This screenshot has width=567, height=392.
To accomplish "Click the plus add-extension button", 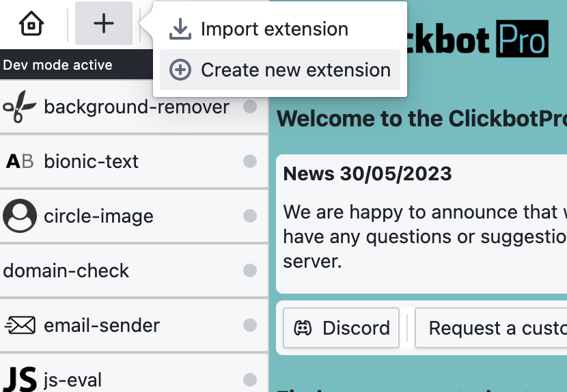I will (x=104, y=23).
